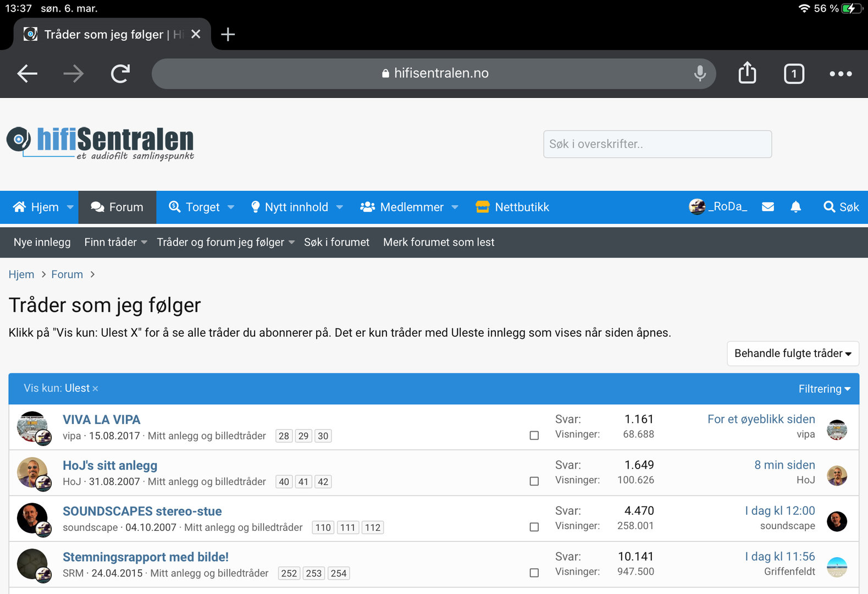Click the hifiSentralen logo
Viewport: 868px width, 594px height.
coord(100,143)
